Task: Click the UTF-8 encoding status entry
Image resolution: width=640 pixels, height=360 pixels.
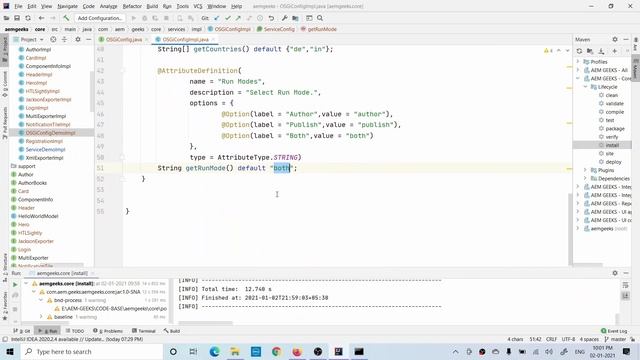Action: (x=568, y=339)
